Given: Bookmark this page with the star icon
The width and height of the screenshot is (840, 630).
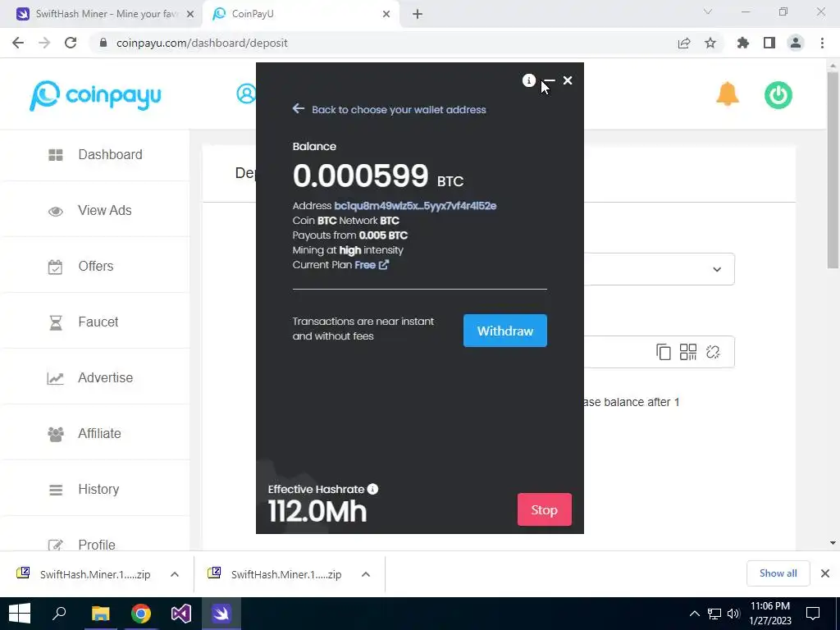Looking at the screenshot, I should click(710, 43).
